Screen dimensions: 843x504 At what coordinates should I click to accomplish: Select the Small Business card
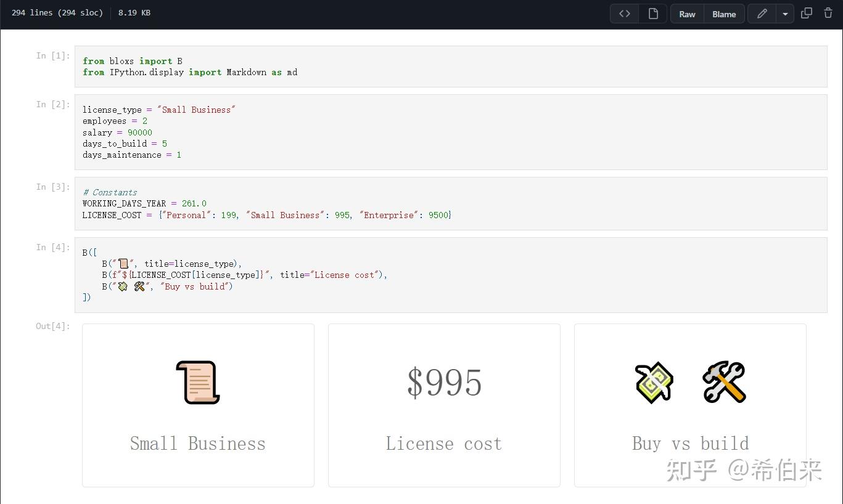pyautogui.click(x=197, y=405)
